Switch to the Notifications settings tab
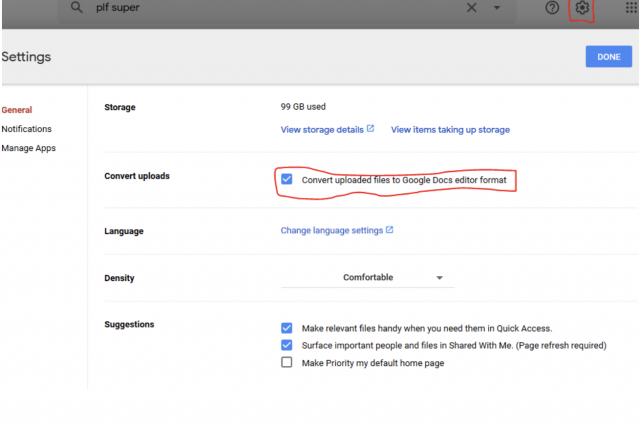The width and height of the screenshot is (640, 430). (x=27, y=129)
